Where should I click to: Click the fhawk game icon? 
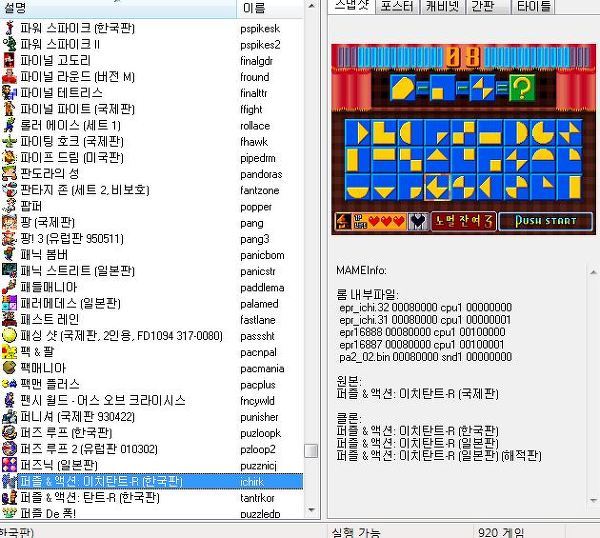(9, 141)
